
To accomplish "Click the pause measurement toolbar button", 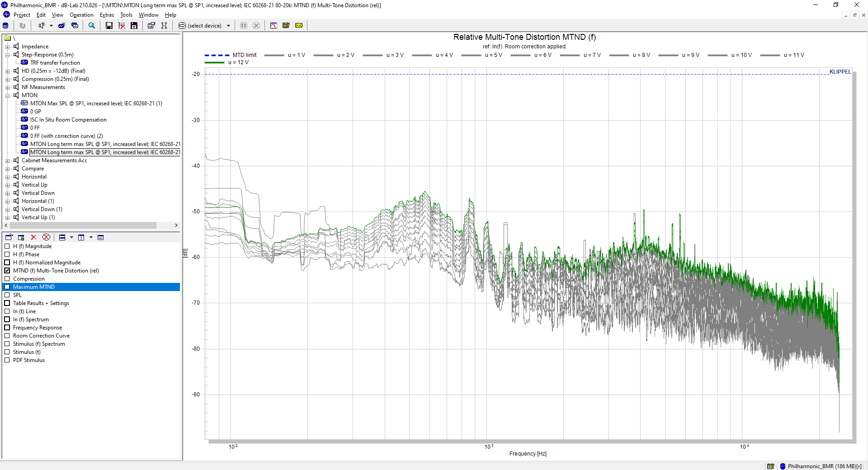I will pos(244,26).
